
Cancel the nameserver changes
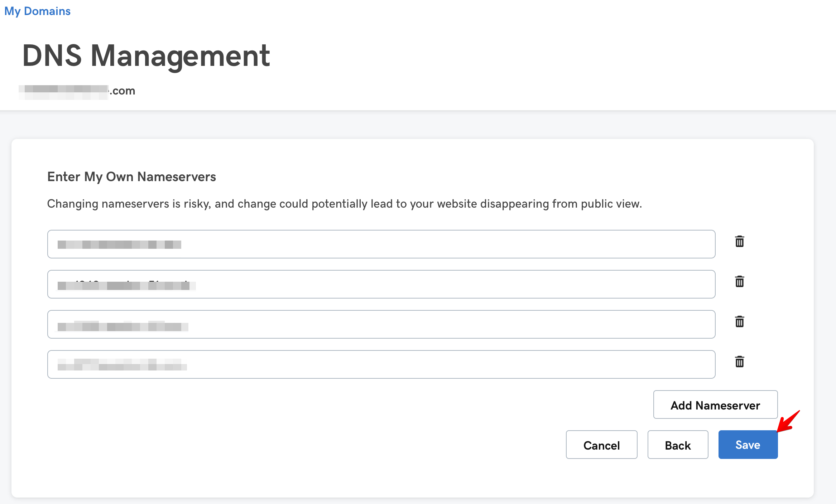601,445
